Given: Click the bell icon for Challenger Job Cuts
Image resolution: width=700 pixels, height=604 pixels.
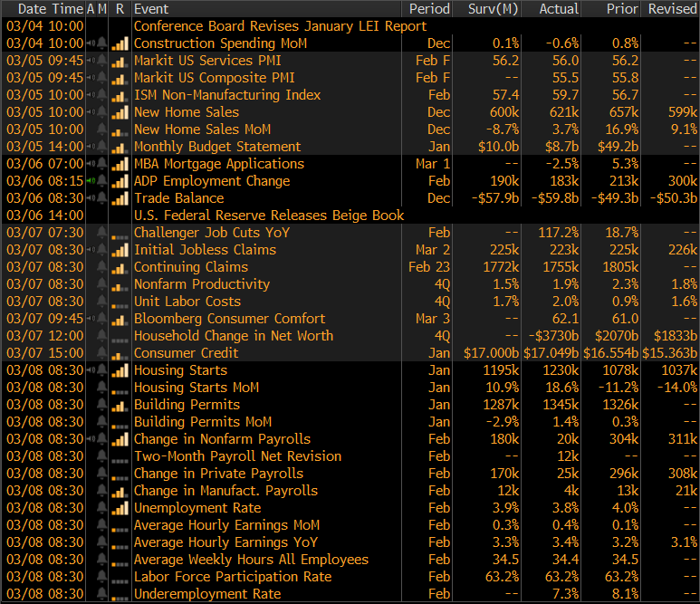Looking at the screenshot, I should point(102,233).
